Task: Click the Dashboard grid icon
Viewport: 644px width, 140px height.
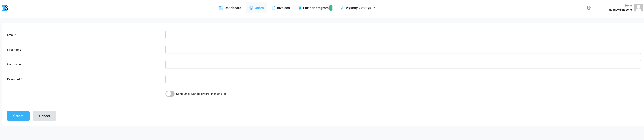Action: (x=221, y=8)
